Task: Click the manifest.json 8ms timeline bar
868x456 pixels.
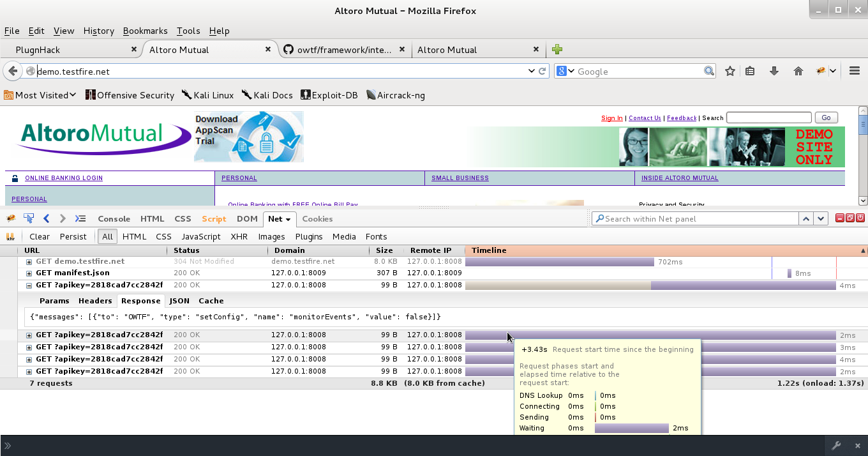Action: 789,273
